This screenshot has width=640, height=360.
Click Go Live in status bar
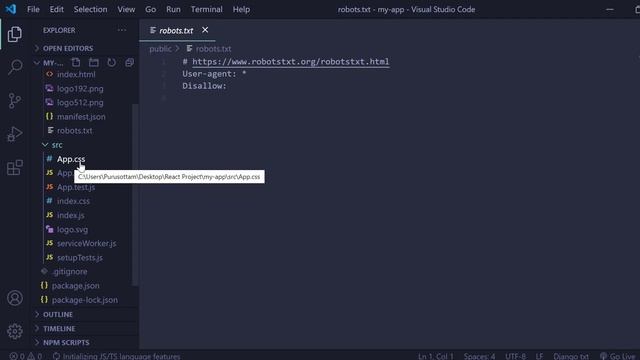[617, 356]
